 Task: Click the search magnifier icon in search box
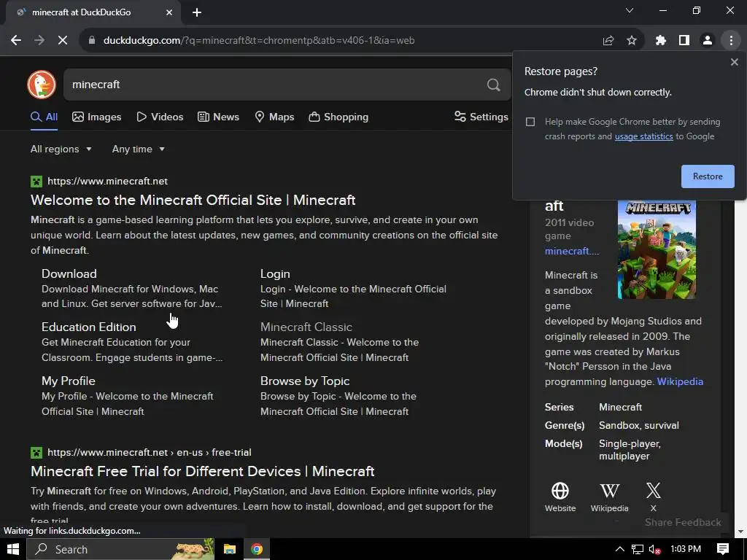pos(494,85)
